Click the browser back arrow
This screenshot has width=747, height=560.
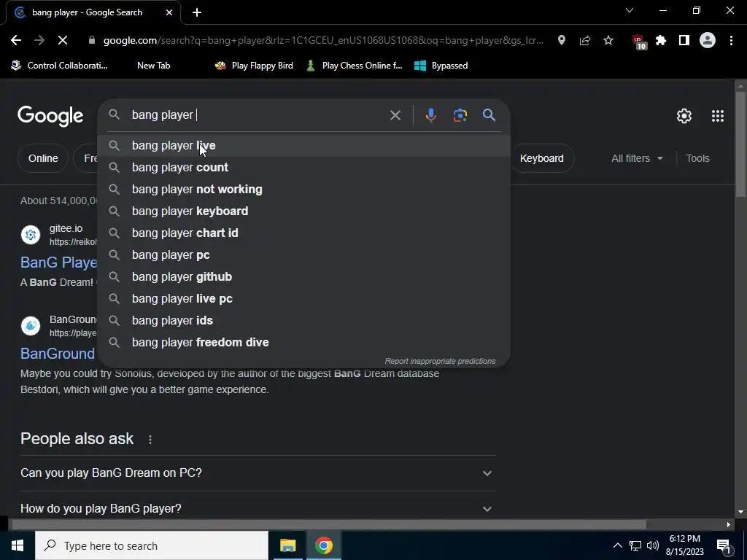16,41
